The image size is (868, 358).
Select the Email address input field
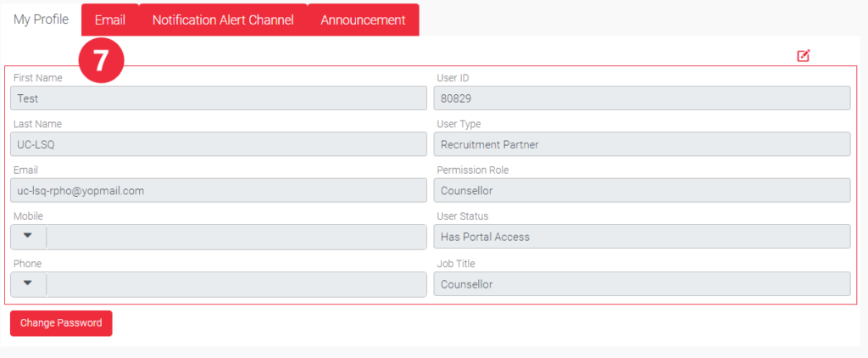[219, 191]
